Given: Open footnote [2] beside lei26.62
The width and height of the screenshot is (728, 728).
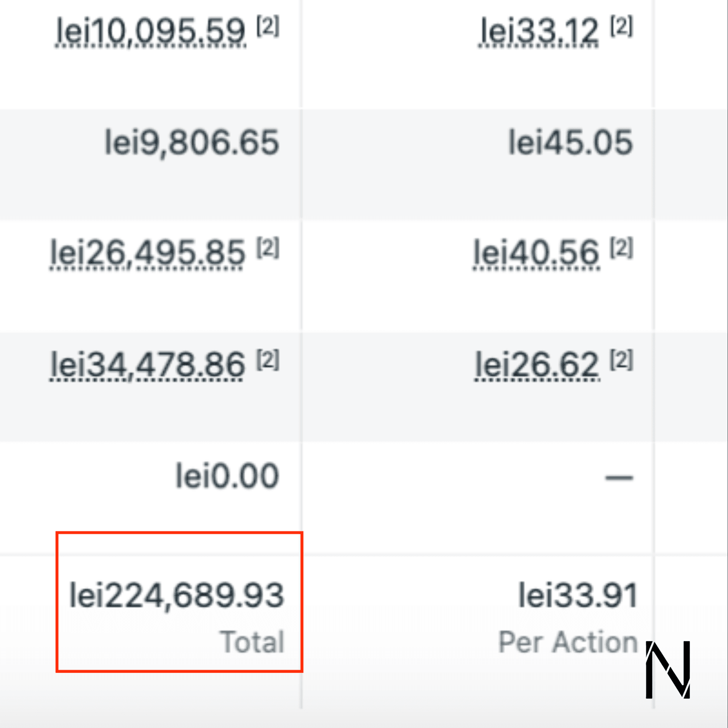Looking at the screenshot, I should [x=621, y=360].
